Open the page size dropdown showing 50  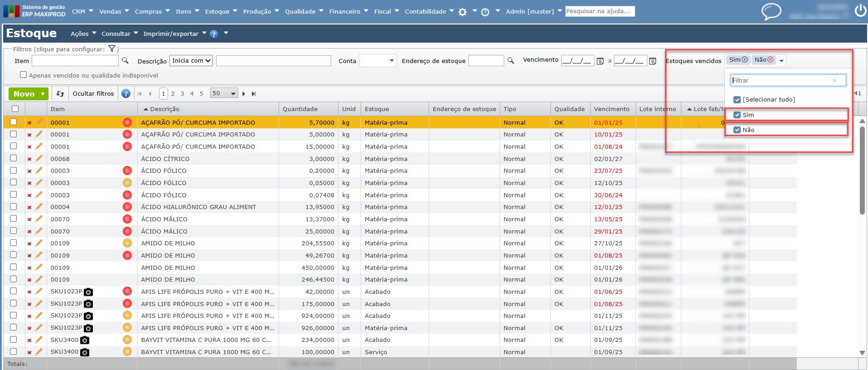[224, 93]
